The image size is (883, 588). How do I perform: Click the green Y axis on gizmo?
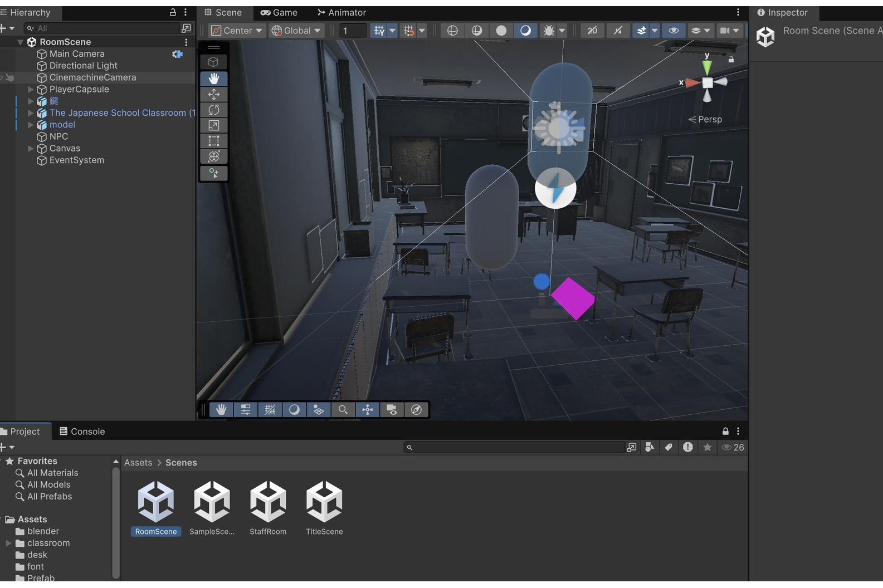tap(707, 67)
